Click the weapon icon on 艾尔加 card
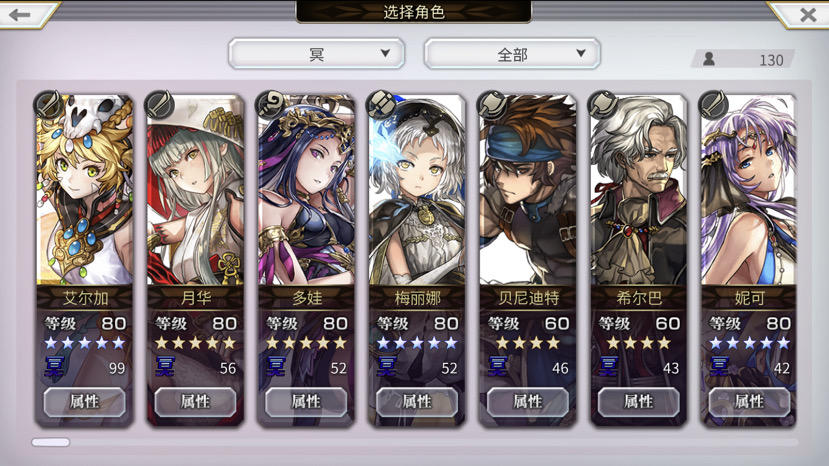 coord(49,104)
